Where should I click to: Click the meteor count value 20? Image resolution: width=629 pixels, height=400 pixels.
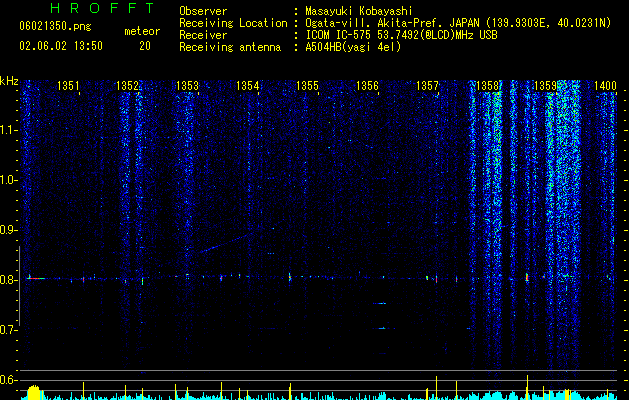tap(145, 46)
